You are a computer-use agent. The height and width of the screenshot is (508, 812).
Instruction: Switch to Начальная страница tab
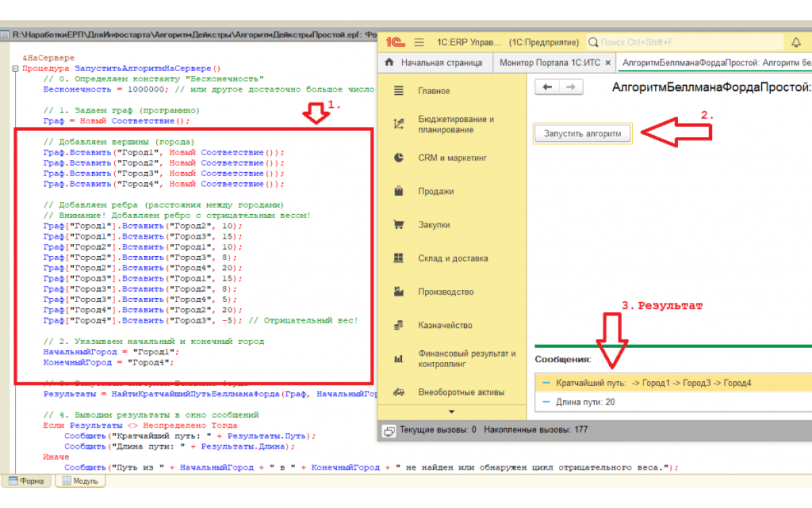coord(434,62)
